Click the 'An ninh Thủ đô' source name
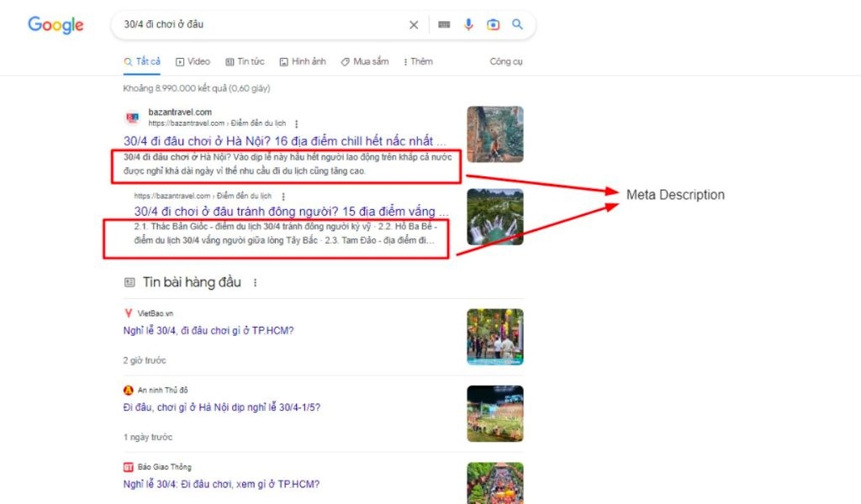Image resolution: width=861 pixels, height=504 pixels. pyautogui.click(x=162, y=390)
